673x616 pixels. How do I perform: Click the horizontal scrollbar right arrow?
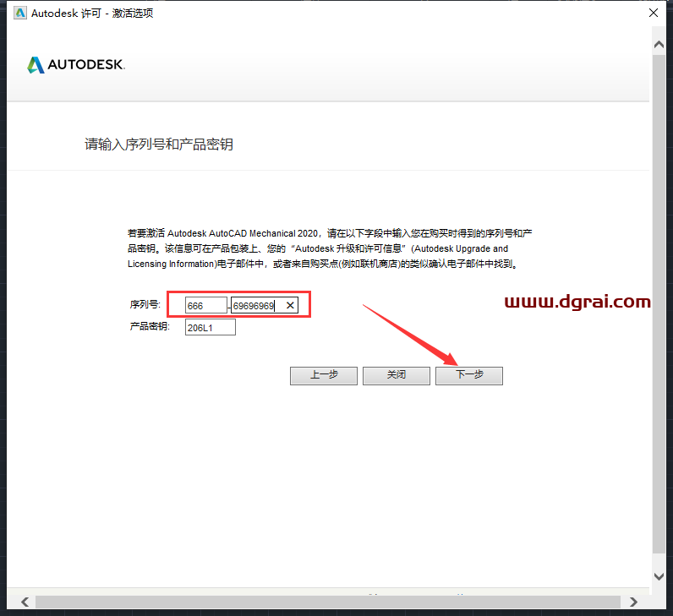[633, 602]
